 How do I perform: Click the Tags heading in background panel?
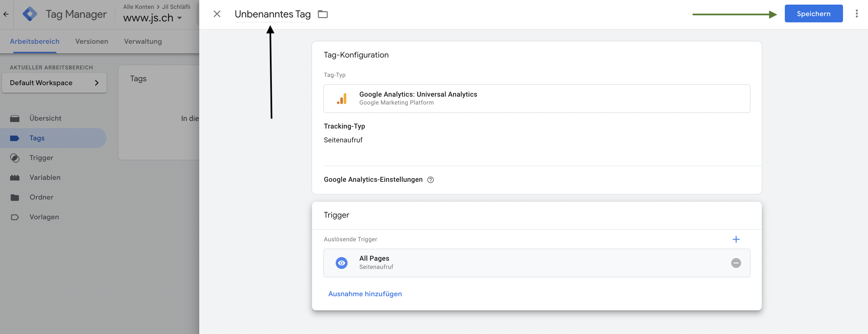click(138, 79)
